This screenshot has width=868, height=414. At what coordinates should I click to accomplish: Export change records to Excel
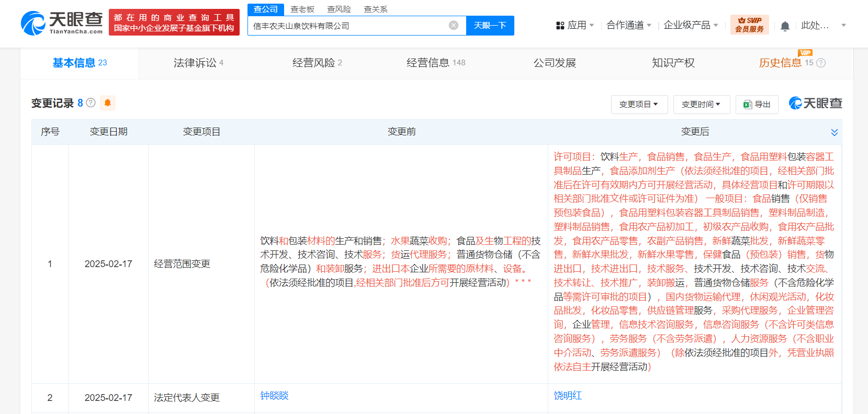point(757,105)
